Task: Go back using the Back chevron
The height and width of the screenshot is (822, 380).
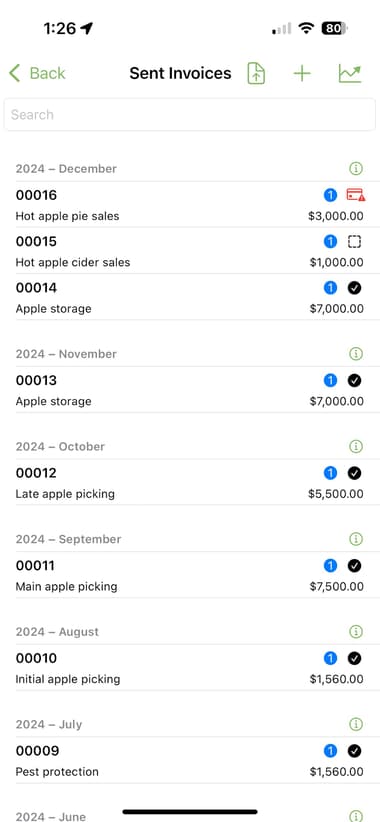Action: (37, 73)
